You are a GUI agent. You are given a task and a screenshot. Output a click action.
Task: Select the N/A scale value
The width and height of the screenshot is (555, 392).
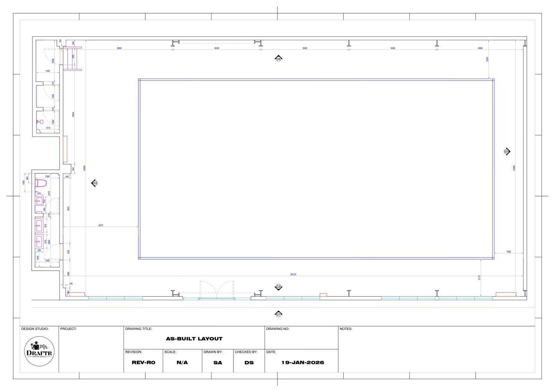point(182,363)
